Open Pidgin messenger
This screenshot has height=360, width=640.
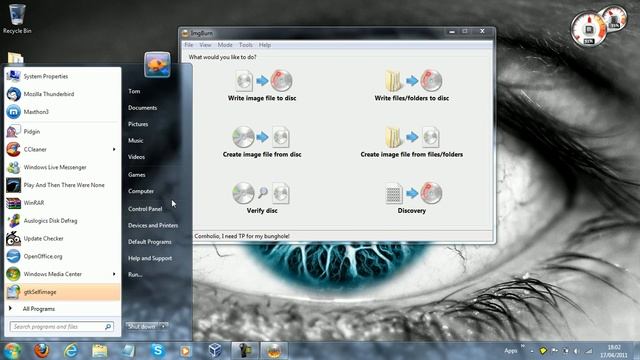pos(62,131)
